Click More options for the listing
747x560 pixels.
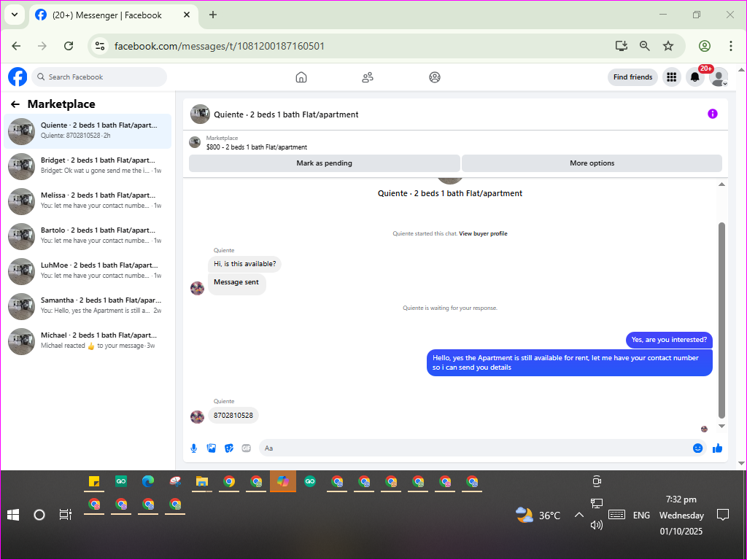coord(592,163)
